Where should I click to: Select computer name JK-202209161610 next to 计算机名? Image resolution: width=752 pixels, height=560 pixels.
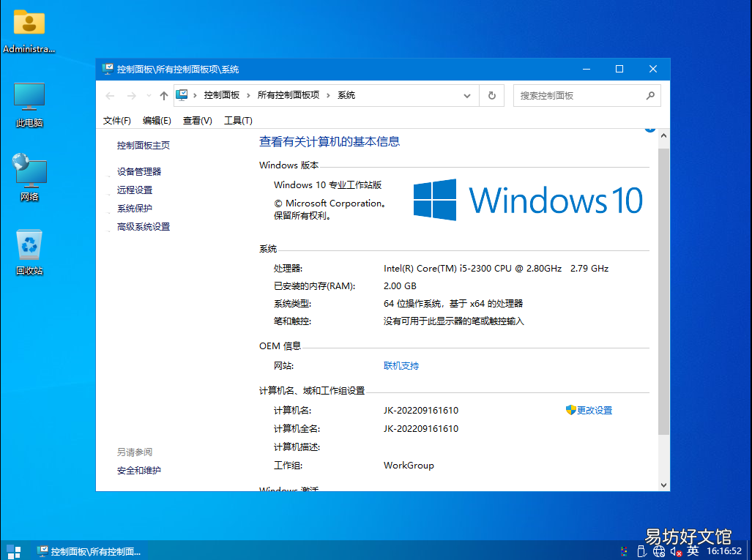pos(421,411)
